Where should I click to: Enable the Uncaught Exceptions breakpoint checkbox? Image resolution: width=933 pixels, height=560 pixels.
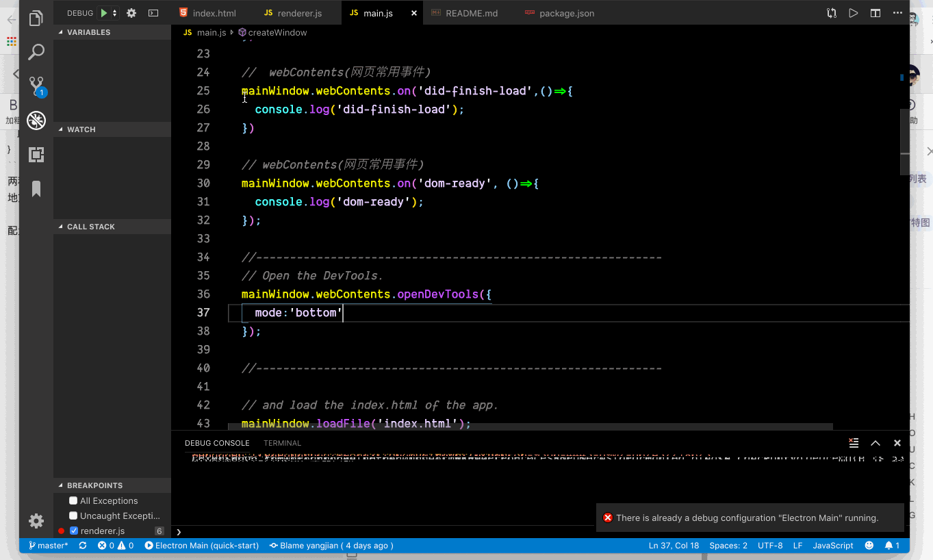point(73,516)
